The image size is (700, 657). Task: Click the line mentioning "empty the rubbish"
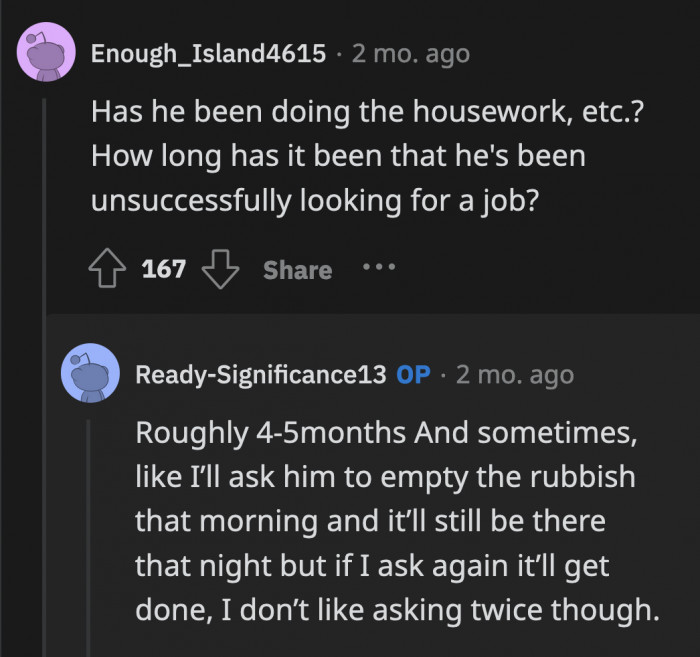(385, 477)
